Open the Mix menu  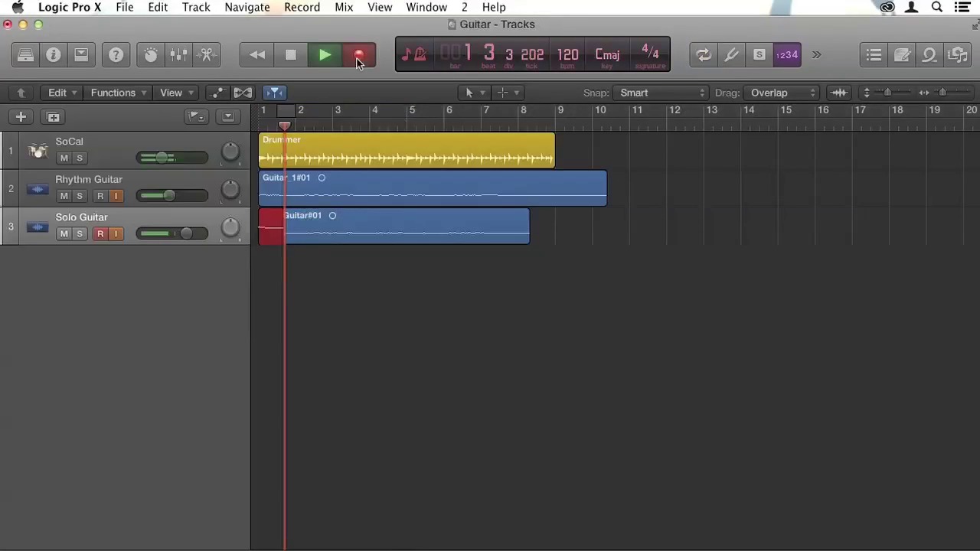point(344,7)
